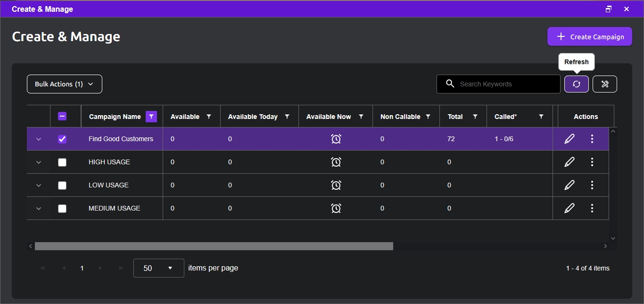The image size is (644, 304).
Task: Click the 1 - 4 of 4 items text
Action: 588,268
